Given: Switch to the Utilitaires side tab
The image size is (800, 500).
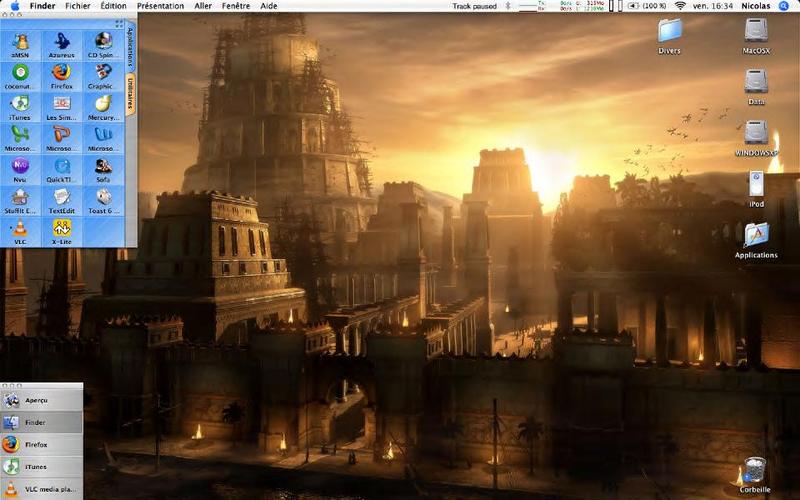Looking at the screenshot, I should (x=131, y=94).
